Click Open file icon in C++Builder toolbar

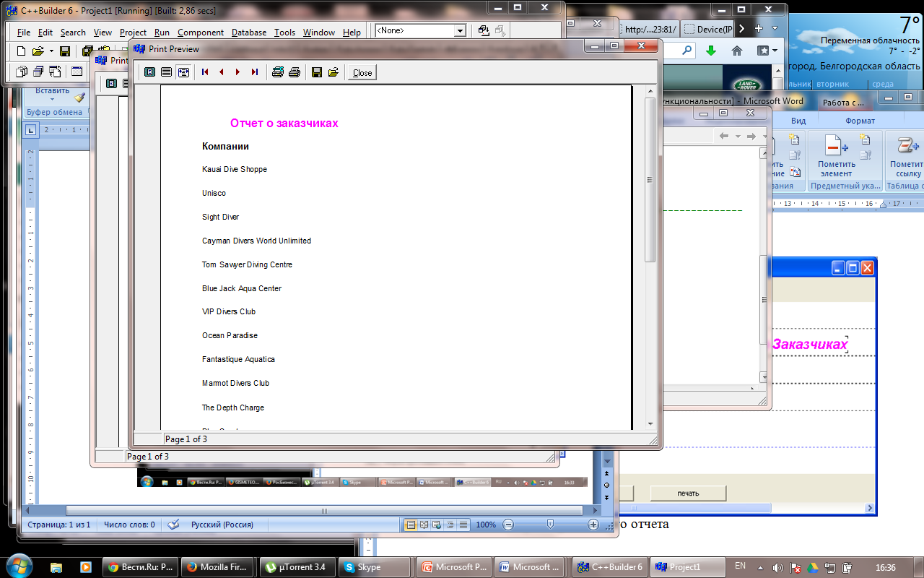(x=37, y=51)
